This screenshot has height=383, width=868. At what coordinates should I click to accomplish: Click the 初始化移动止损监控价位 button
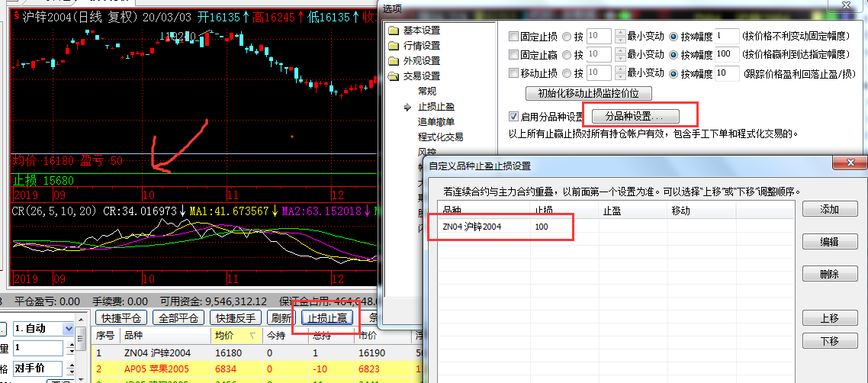[x=588, y=93]
